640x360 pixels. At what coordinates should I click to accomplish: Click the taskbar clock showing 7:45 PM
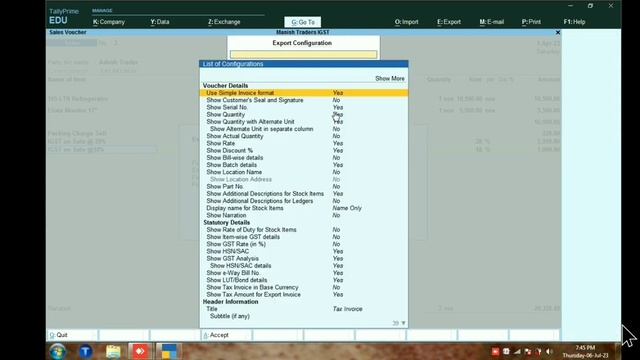click(x=586, y=351)
